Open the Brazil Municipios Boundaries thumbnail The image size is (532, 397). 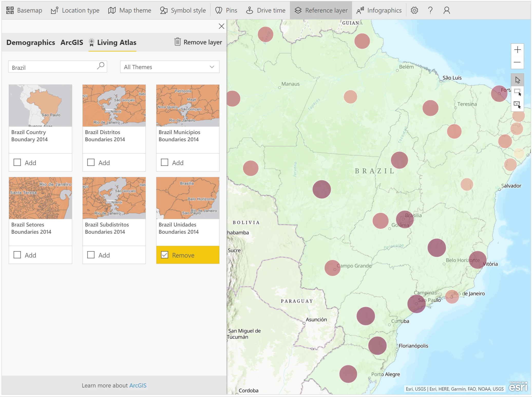188,106
